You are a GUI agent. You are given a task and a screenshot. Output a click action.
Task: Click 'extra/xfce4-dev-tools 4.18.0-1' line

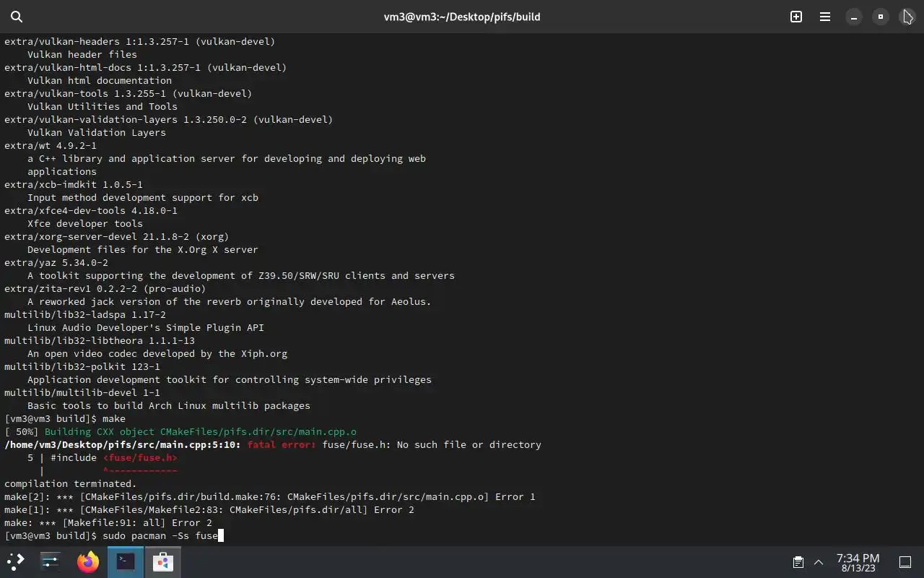91,210
